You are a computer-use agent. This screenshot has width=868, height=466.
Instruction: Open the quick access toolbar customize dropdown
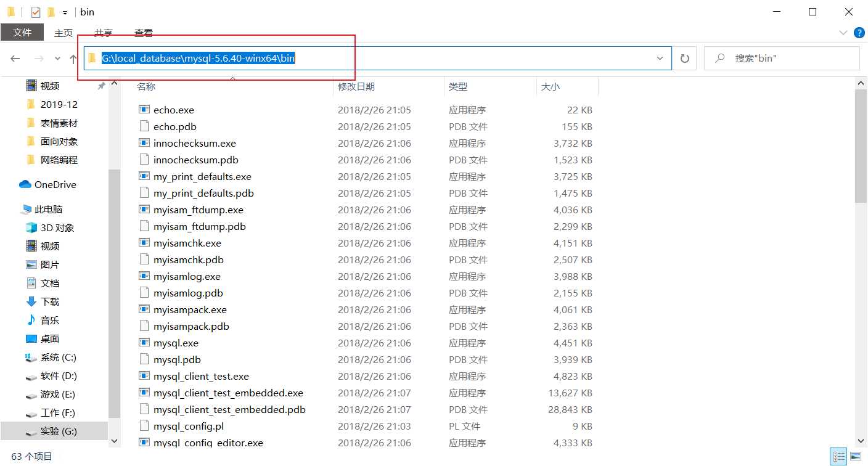tap(65, 12)
